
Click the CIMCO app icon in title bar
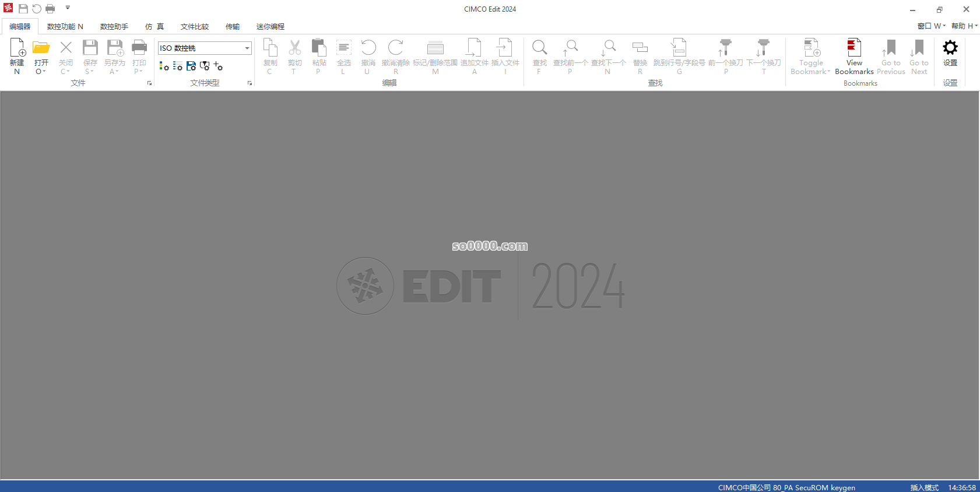point(8,8)
